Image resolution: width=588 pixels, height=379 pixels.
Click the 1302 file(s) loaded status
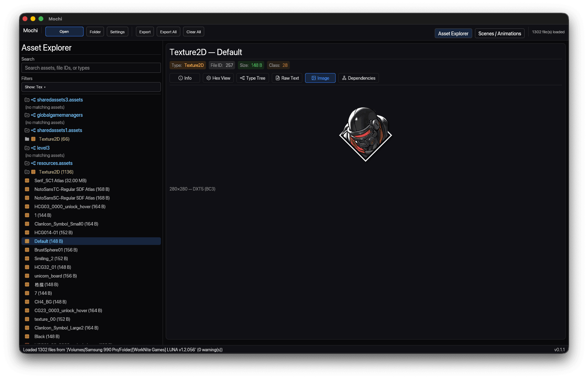[x=548, y=32]
